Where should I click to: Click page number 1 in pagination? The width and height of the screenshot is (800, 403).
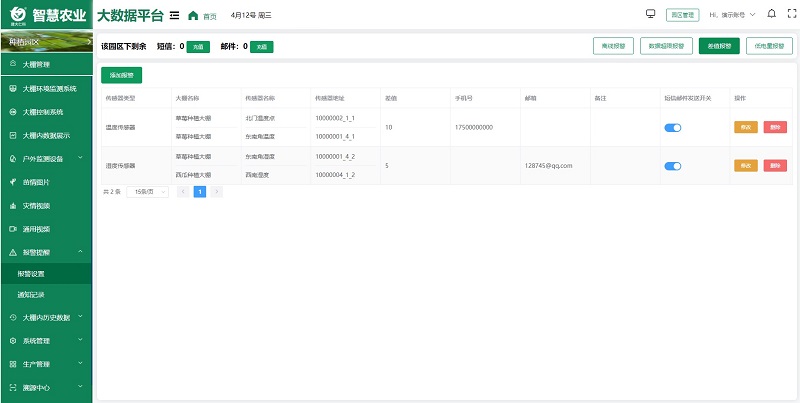coord(199,191)
